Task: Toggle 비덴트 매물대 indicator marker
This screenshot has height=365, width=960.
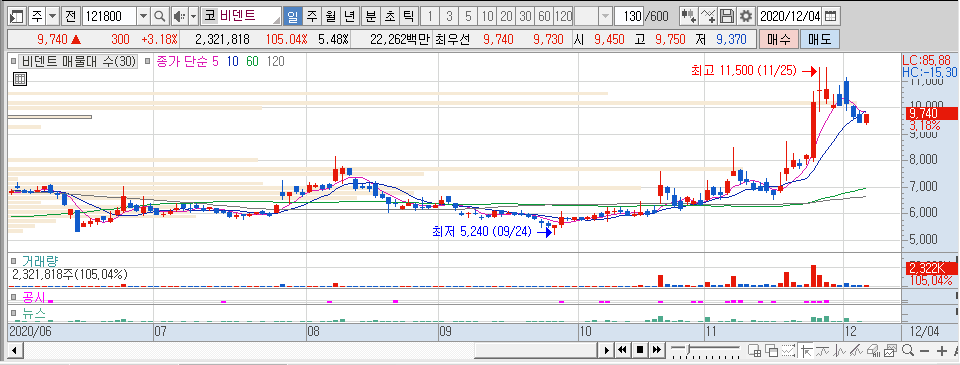Action: [13, 61]
